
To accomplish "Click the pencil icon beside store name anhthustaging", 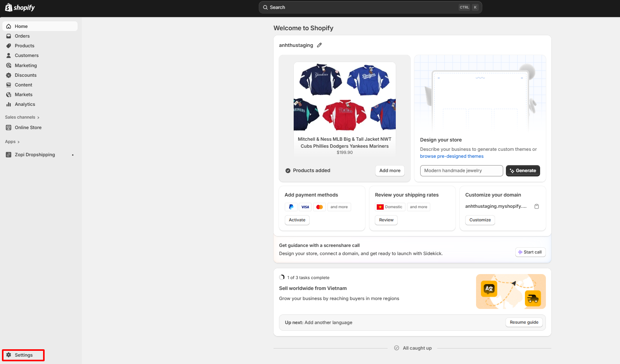I will (319, 45).
